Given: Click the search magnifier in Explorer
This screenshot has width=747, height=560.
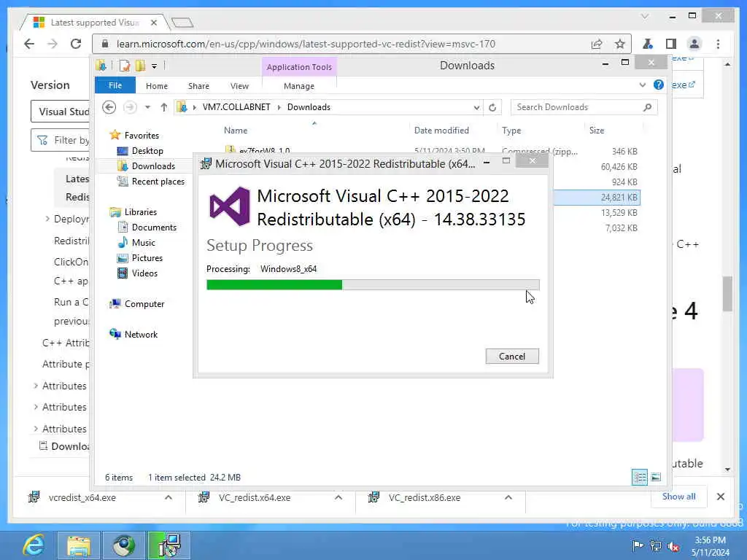Looking at the screenshot, I should point(647,107).
